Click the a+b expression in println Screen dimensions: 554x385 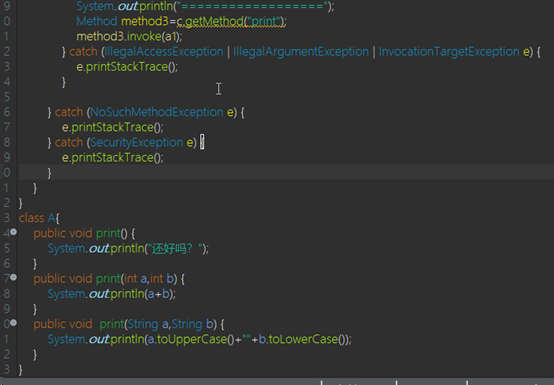point(159,294)
